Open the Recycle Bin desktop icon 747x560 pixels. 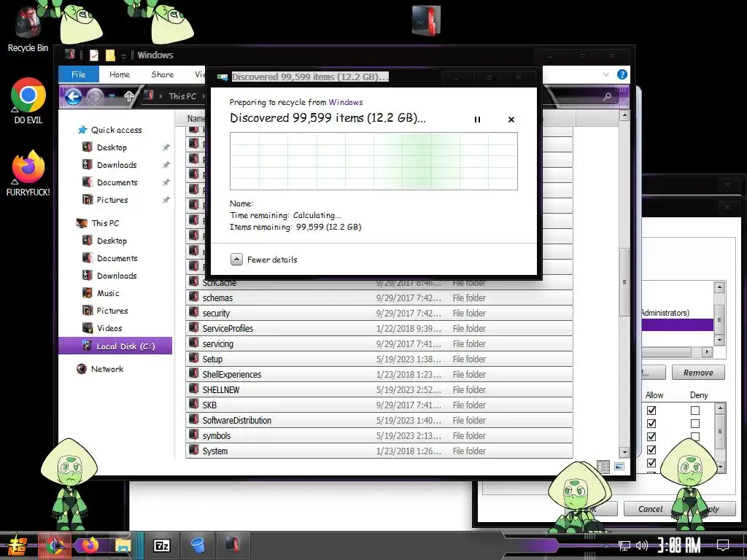click(x=28, y=29)
